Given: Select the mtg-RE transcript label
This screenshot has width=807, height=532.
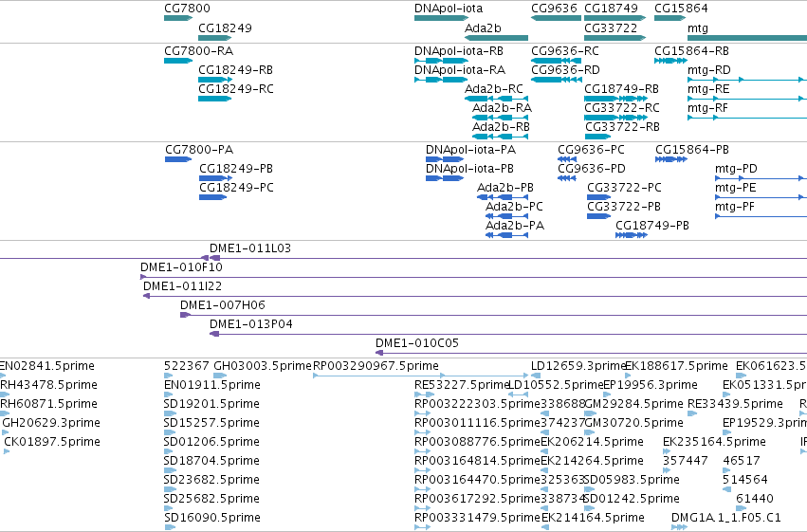Looking at the screenshot, I should 708,89.
